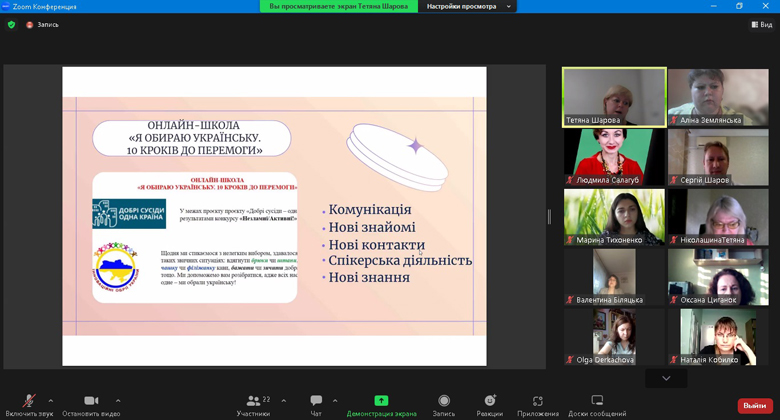Expand participants options arrow
Viewport: 780px width, 420px height.
tap(284, 401)
